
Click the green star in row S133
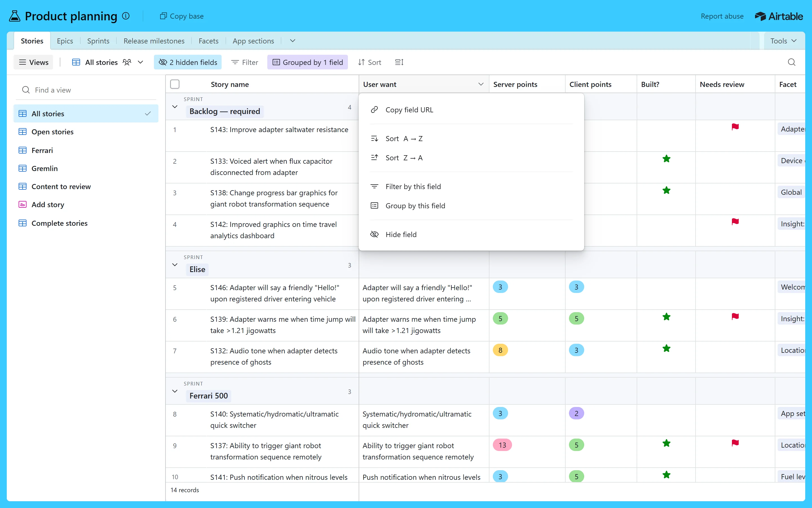pyautogui.click(x=667, y=159)
